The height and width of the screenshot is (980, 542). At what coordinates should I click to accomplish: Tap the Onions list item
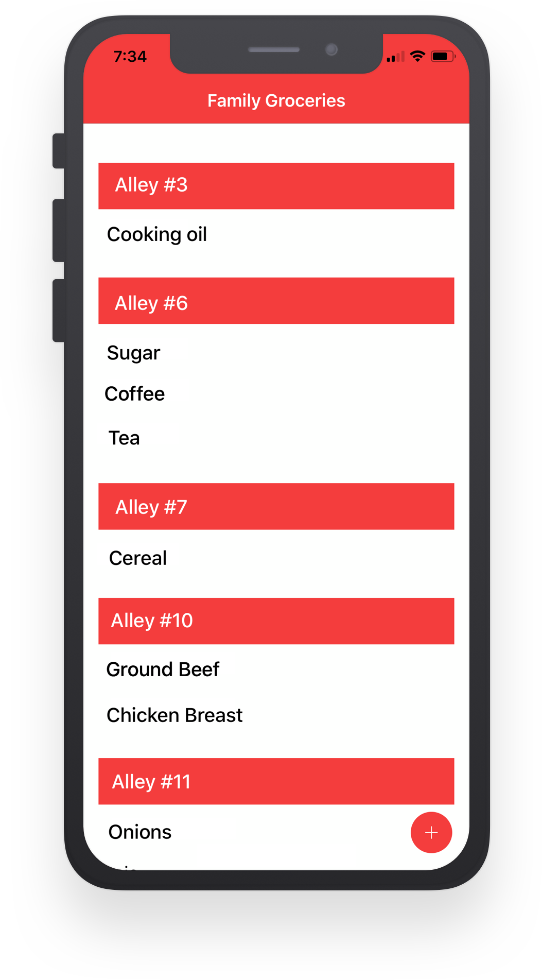pyautogui.click(x=140, y=832)
